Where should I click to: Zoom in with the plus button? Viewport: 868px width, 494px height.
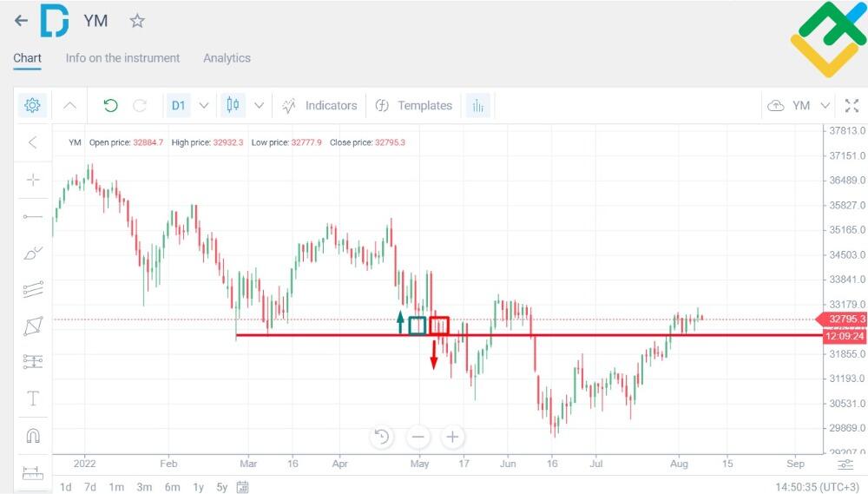point(452,437)
